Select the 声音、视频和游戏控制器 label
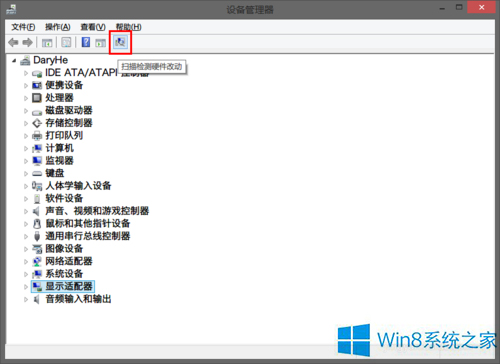500x364 pixels. (97, 211)
